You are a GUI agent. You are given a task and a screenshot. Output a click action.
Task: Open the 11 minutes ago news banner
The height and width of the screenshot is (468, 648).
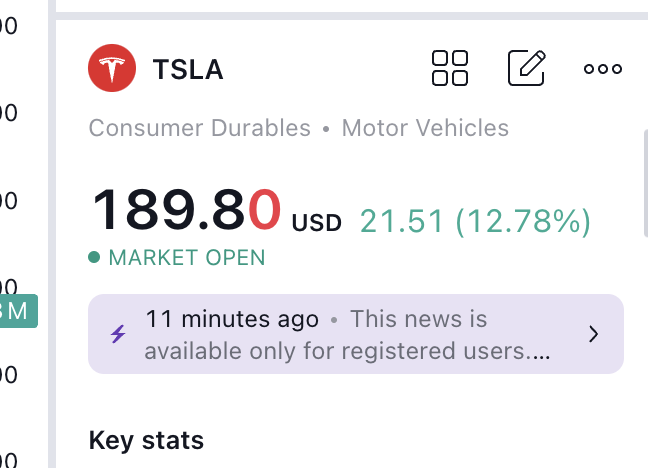pyautogui.click(x=356, y=334)
